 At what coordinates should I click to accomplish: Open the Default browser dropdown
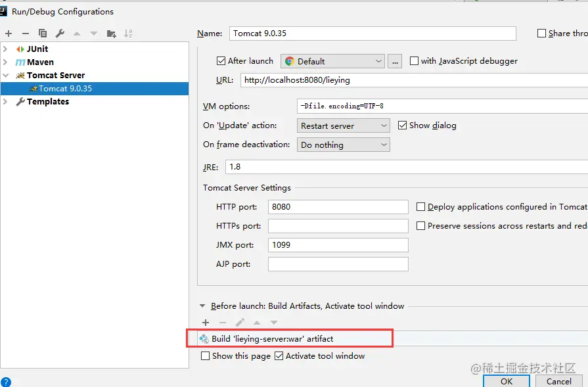(x=332, y=61)
